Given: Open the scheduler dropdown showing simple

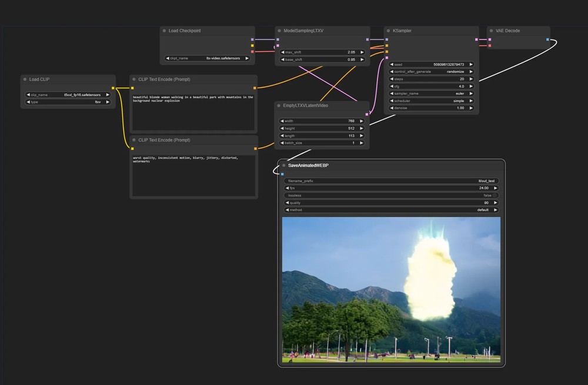Looking at the screenshot, I should [431, 101].
